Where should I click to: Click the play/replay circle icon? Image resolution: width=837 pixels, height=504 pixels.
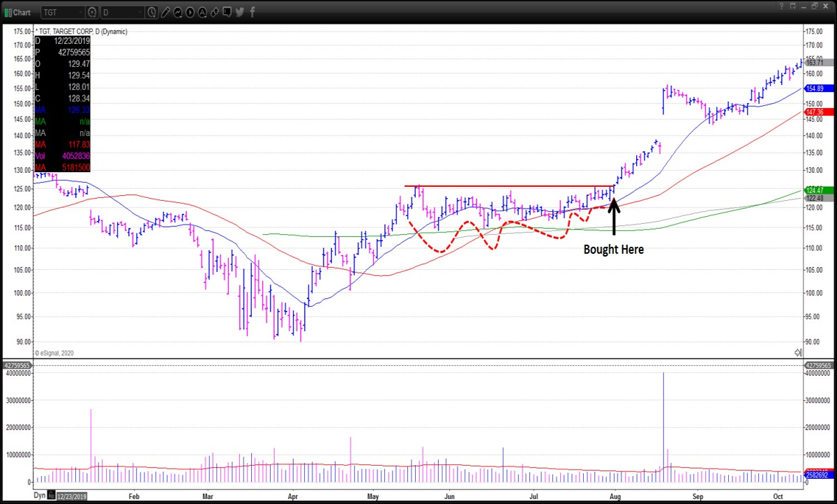pos(190,13)
